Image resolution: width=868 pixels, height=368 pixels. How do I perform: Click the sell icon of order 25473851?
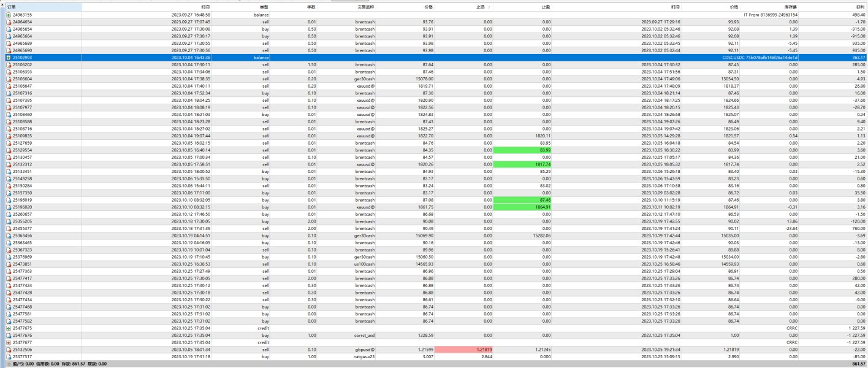(x=9, y=264)
